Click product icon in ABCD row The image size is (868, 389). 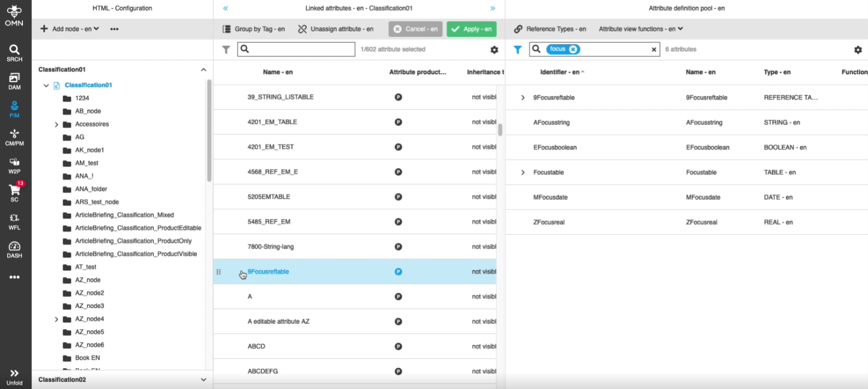pyautogui.click(x=398, y=346)
